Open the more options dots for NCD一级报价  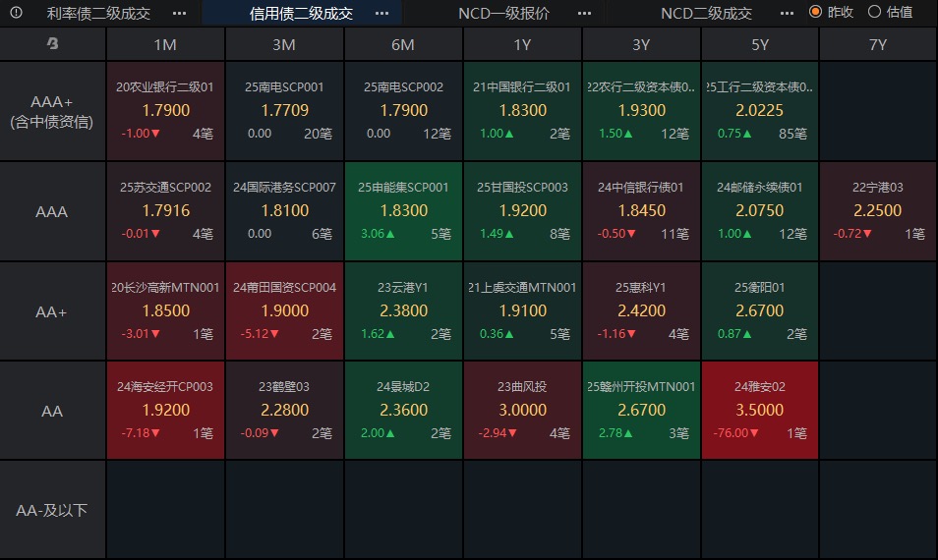pyautogui.click(x=584, y=13)
